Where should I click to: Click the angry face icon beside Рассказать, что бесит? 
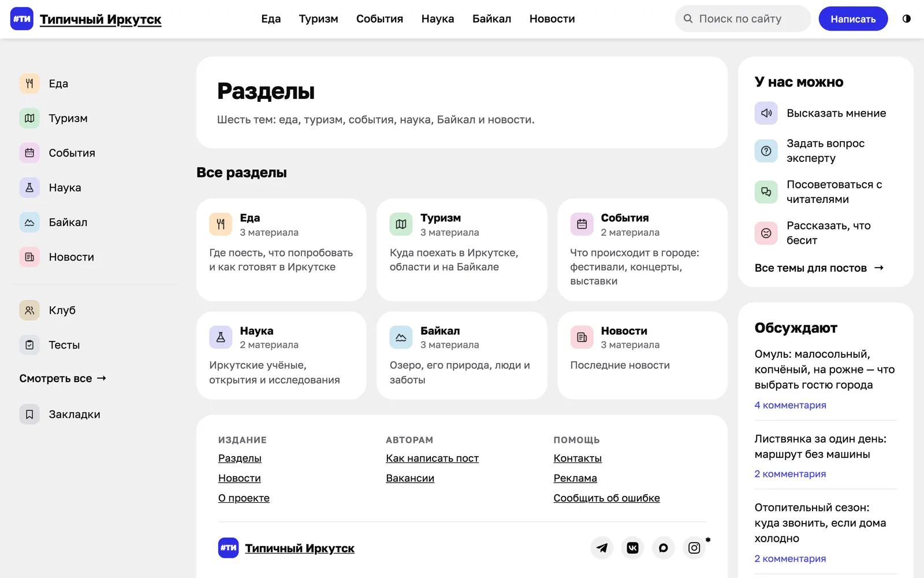766,233
